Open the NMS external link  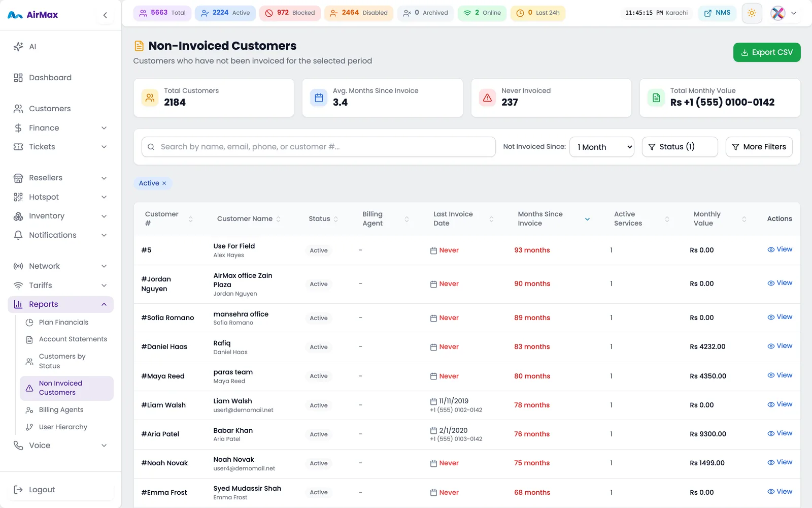coord(717,13)
